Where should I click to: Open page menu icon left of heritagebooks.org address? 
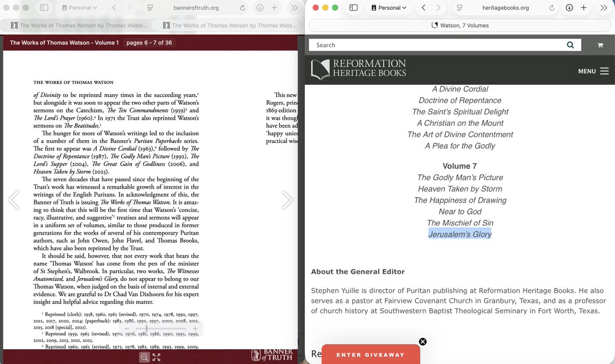[460, 8]
